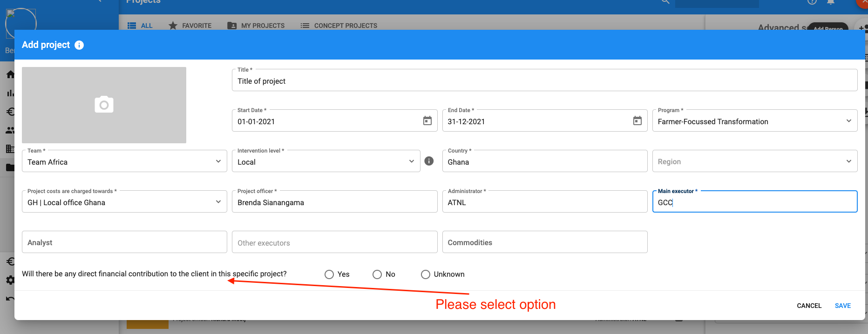The width and height of the screenshot is (868, 334).
Task: Click the info icon next to Add project
Action: pos(79,45)
